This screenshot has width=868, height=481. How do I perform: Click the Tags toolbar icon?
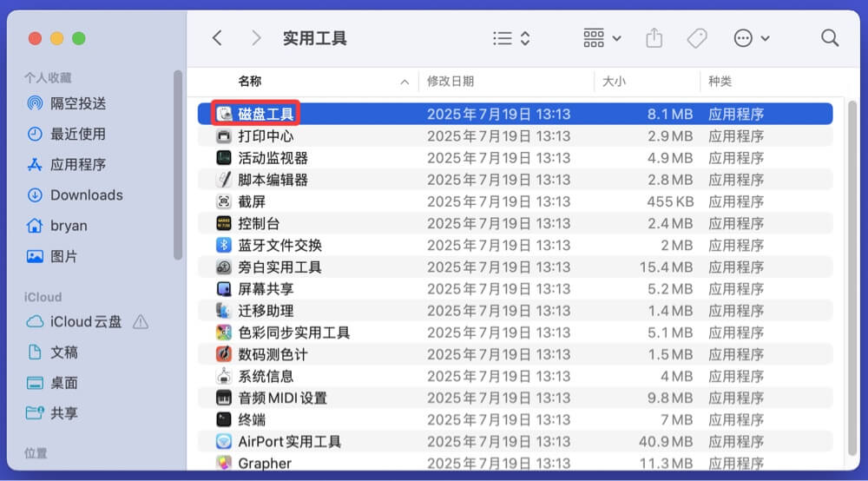coord(696,38)
